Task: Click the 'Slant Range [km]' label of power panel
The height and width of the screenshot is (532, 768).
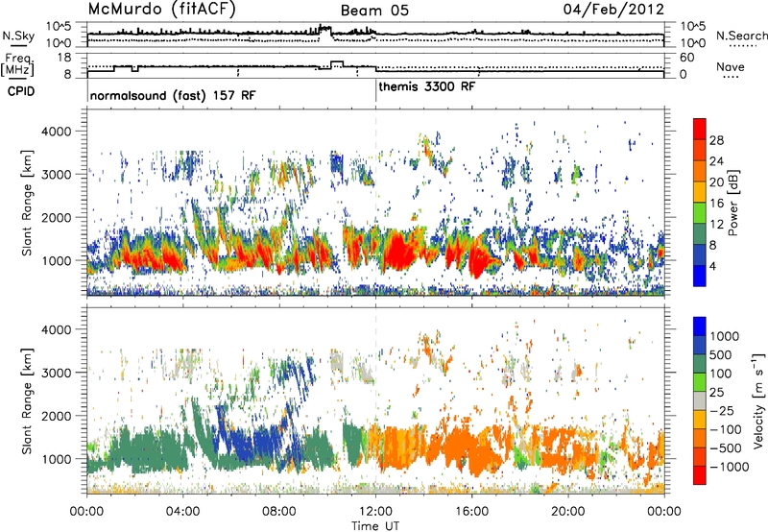Action: [x=28, y=203]
